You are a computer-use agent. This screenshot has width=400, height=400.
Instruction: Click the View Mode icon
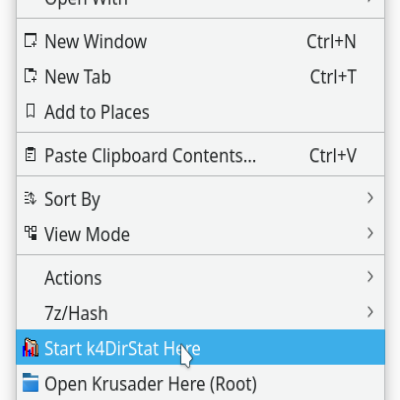[30, 233]
